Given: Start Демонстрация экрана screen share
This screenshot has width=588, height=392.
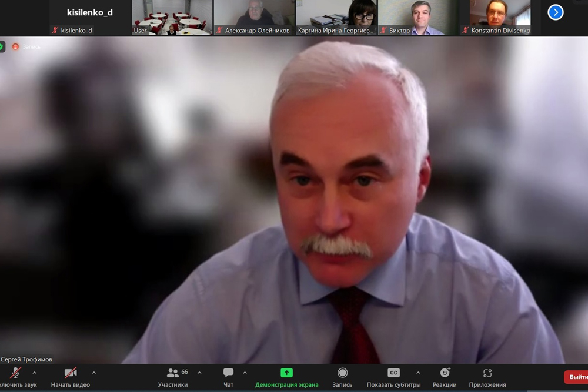Looking at the screenshot, I should coord(287,377).
